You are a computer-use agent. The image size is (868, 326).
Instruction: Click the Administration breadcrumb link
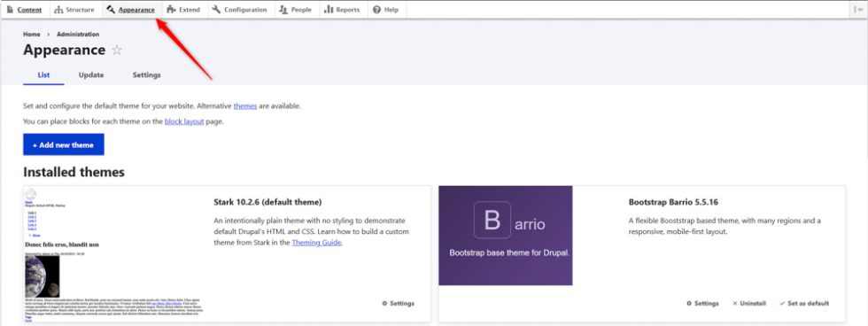(78, 35)
